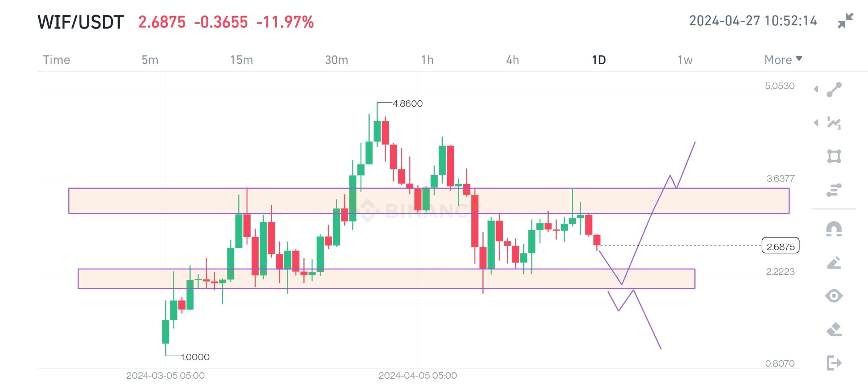
Task: Switch to the 1w timeframe tab
Action: (x=685, y=60)
